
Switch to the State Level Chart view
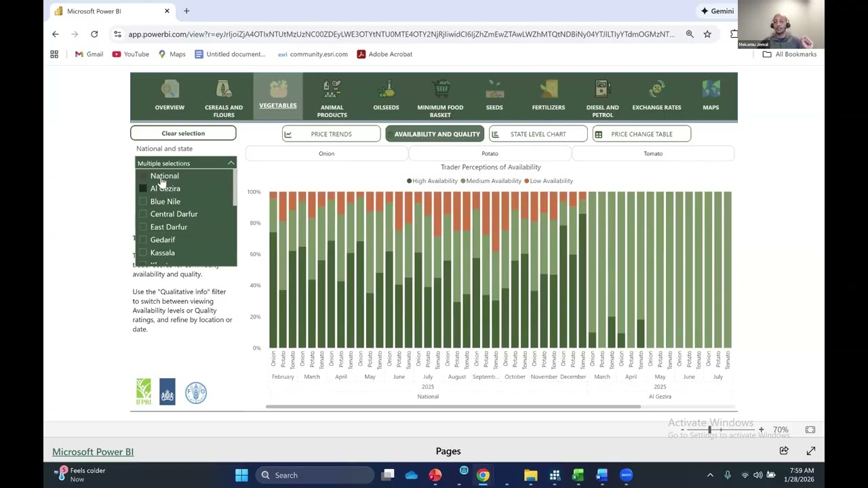coord(538,134)
